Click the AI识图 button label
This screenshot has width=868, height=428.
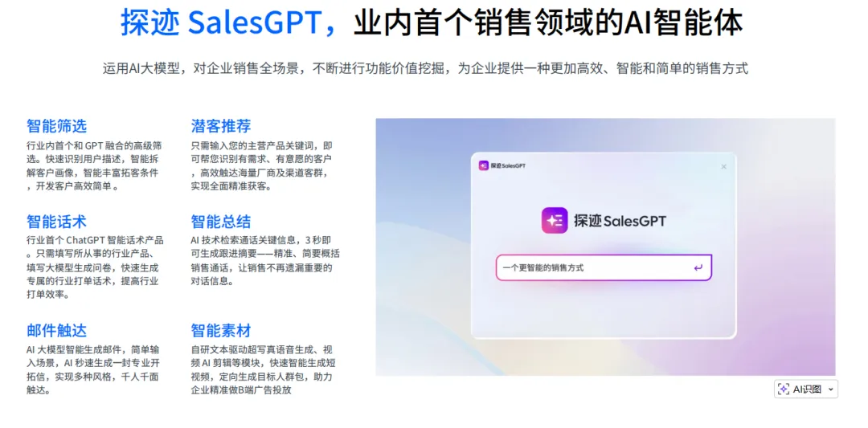(807, 389)
